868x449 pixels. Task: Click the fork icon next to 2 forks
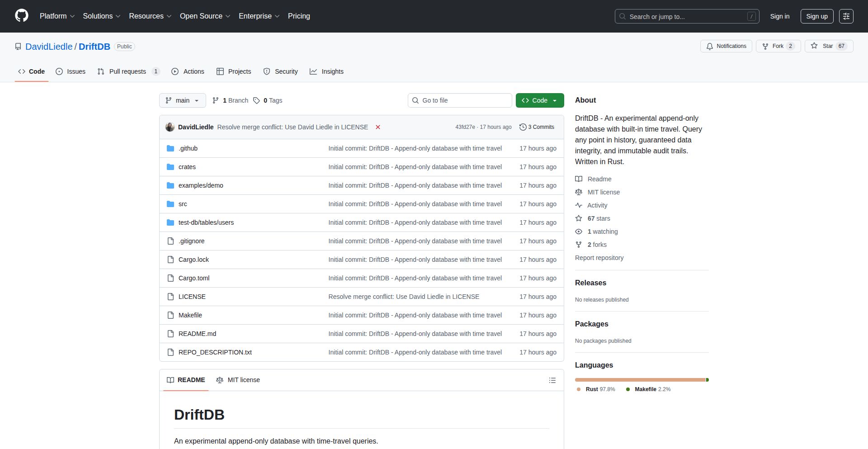579,245
